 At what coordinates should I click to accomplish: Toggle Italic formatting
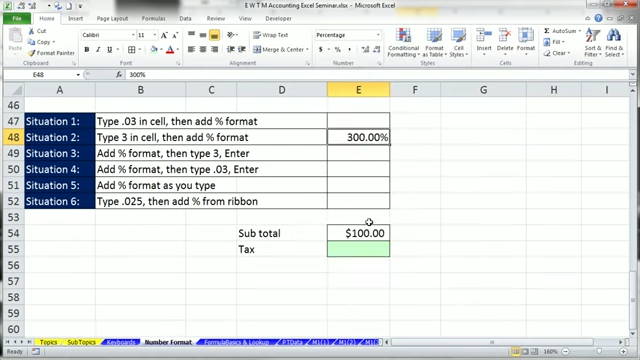[x=98, y=49]
